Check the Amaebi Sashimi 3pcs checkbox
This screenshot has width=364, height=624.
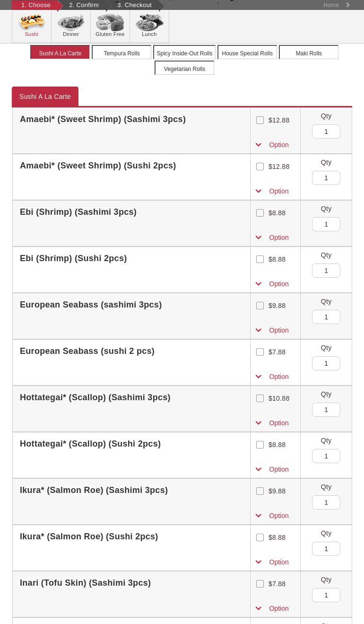[260, 120]
